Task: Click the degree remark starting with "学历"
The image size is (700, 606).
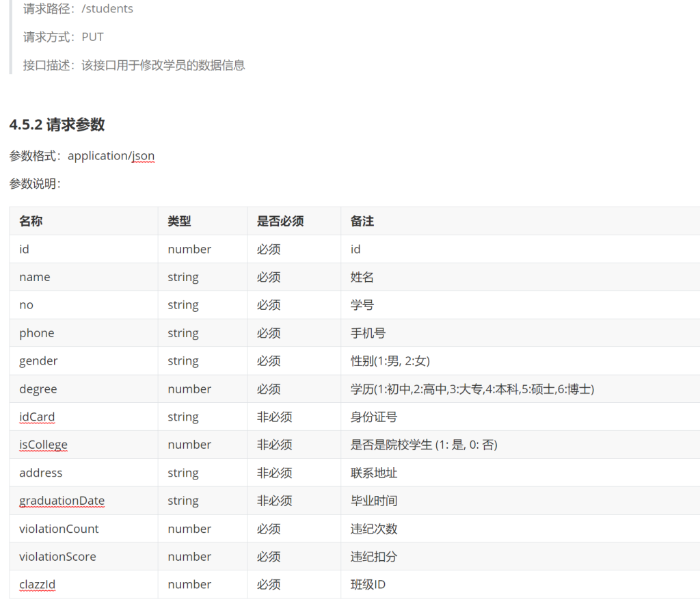Action: tap(472, 389)
